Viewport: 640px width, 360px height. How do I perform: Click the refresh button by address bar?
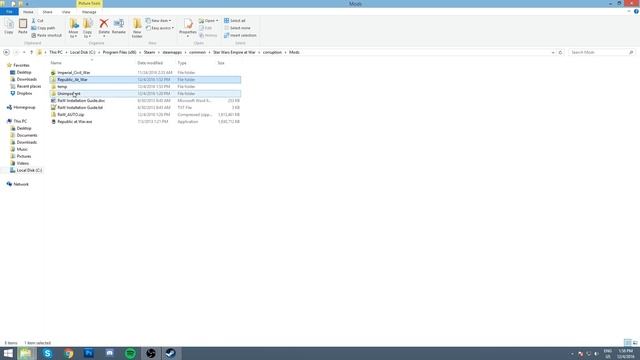click(x=560, y=52)
